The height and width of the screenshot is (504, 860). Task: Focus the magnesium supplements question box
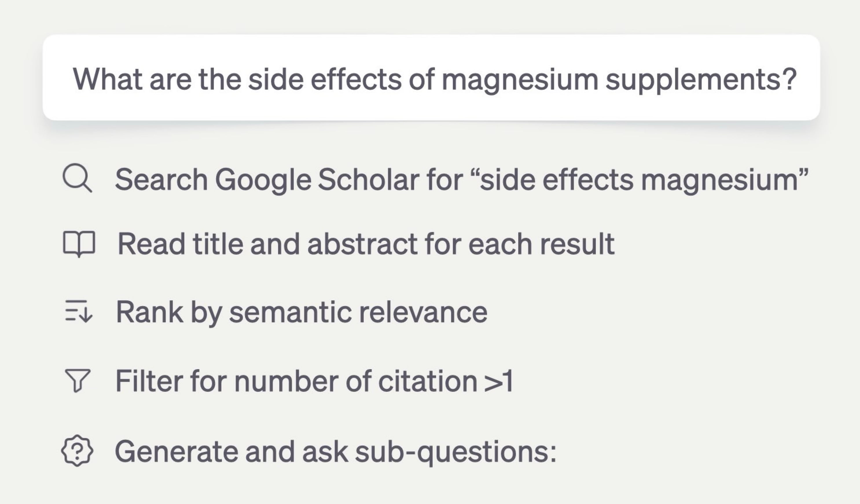pyautogui.click(x=431, y=78)
